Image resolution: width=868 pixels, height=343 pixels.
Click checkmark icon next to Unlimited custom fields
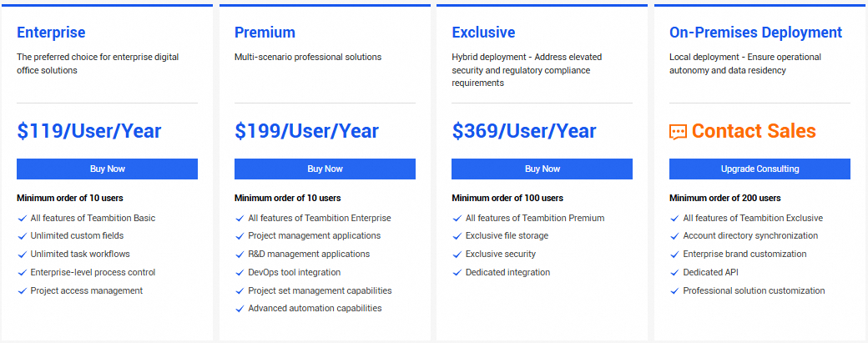(22, 236)
